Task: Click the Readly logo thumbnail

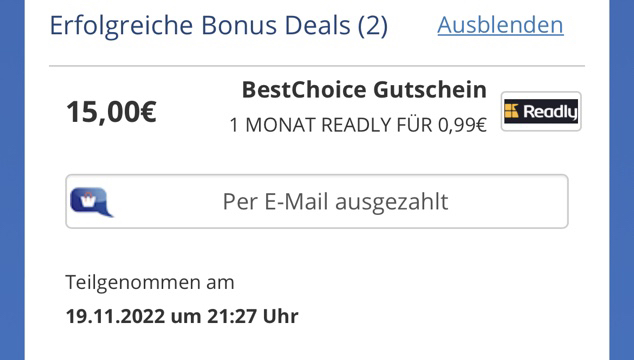Action: [x=541, y=111]
